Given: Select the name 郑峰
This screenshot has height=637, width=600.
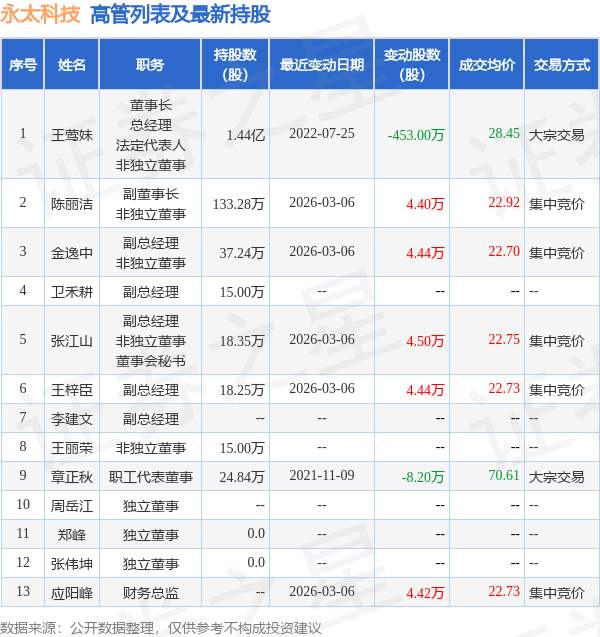Looking at the screenshot, I should click(x=71, y=535).
